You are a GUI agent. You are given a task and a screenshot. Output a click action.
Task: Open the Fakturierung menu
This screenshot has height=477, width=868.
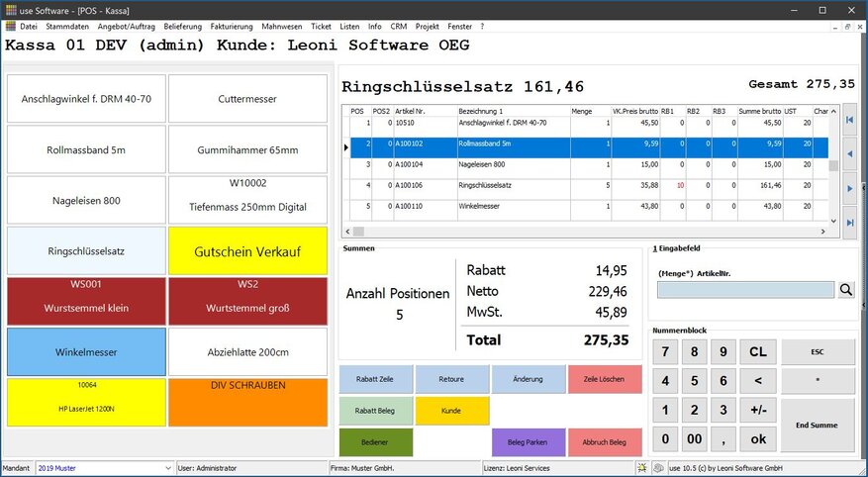(x=231, y=26)
